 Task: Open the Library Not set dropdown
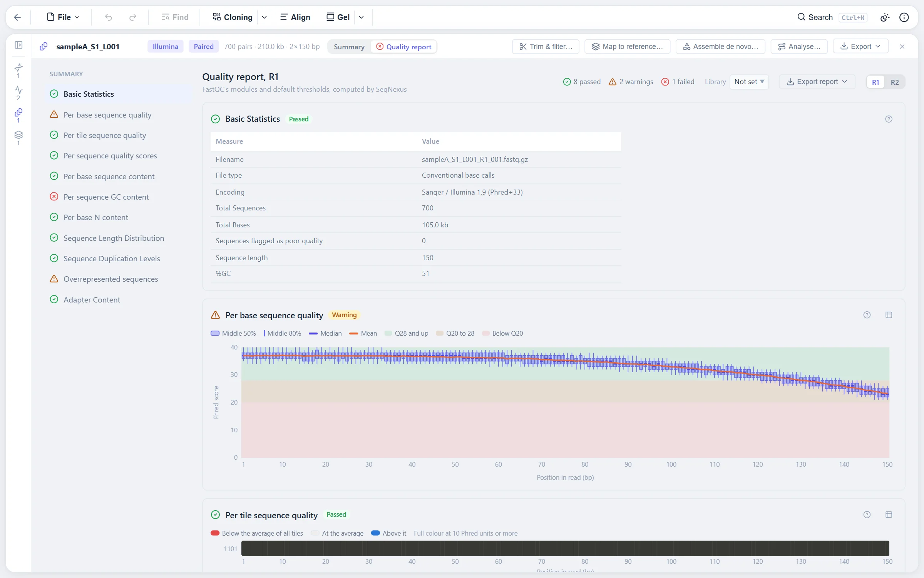[x=749, y=82]
